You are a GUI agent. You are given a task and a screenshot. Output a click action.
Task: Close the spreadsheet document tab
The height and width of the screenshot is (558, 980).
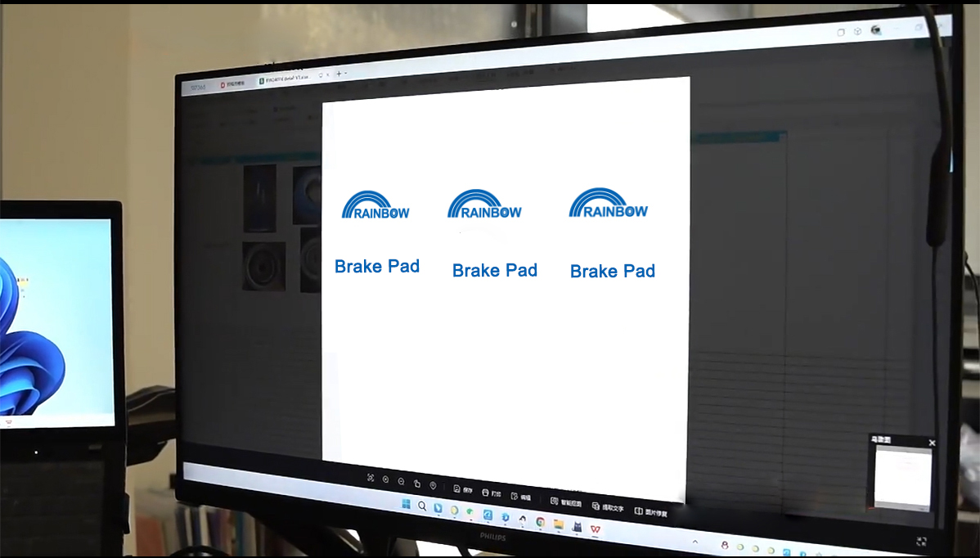coord(328,74)
